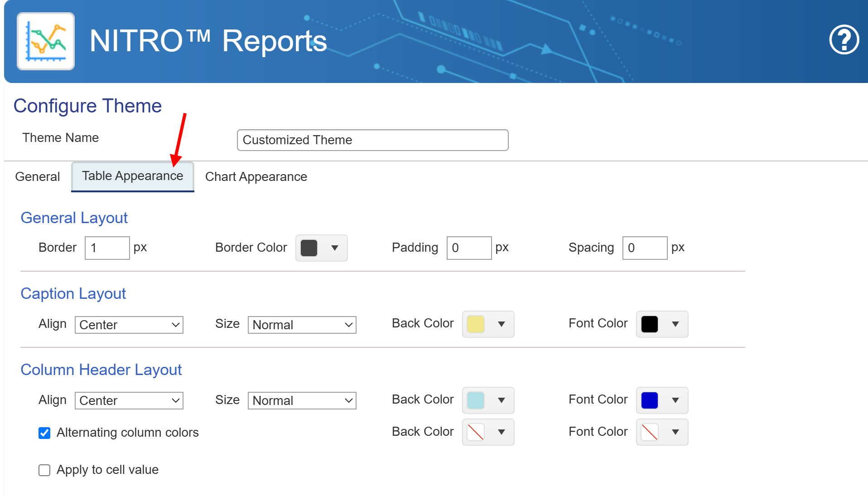Expand the Column Header Align dropdown
The width and height of the screenshot is (868, 497).
click(x=129, y=400)
